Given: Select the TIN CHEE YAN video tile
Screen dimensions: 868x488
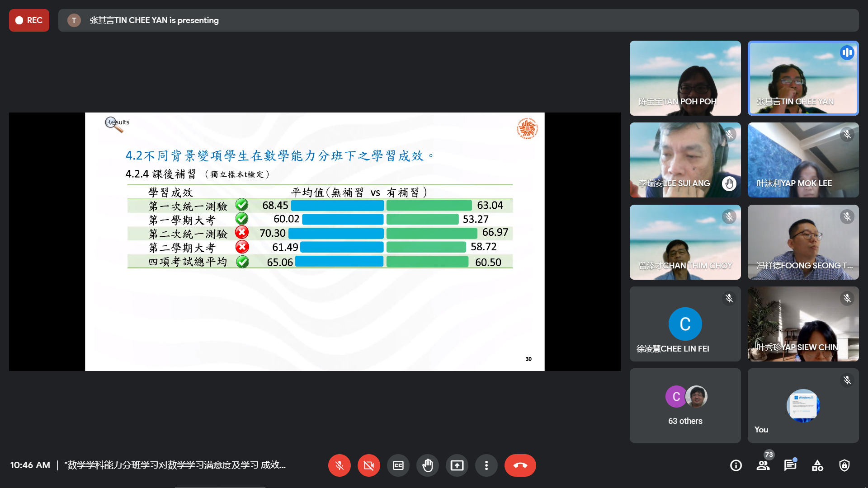Looking at the screenshot, I should [x=803, y=78].
